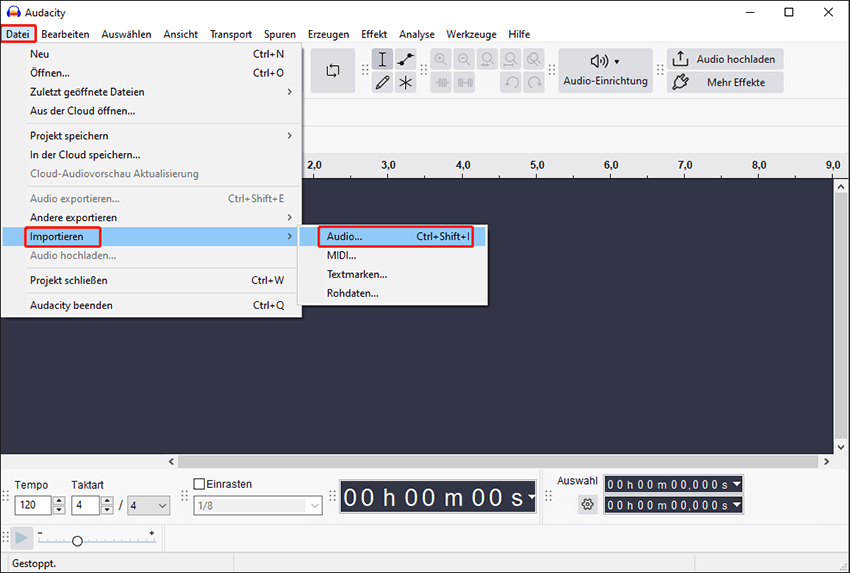
Task: Open the 1/8 snap value dropdown
Action: point(258,506)
